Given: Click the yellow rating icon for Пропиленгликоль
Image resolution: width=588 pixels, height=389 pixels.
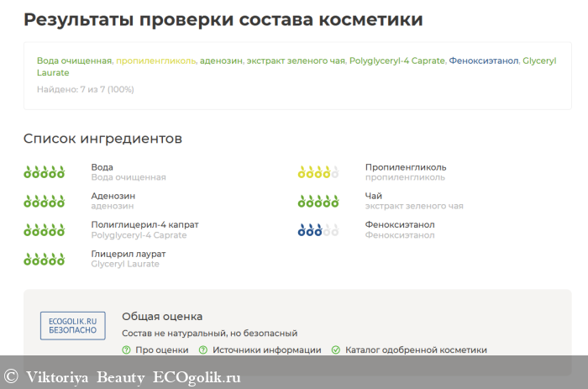Looking at the screenshot, I should tap(318, 172).
